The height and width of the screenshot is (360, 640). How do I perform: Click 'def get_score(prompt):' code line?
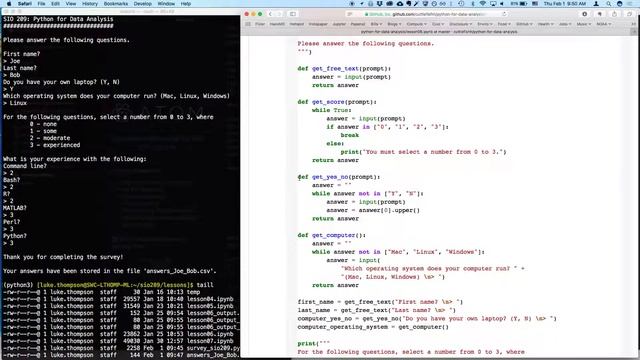point(337,102)
